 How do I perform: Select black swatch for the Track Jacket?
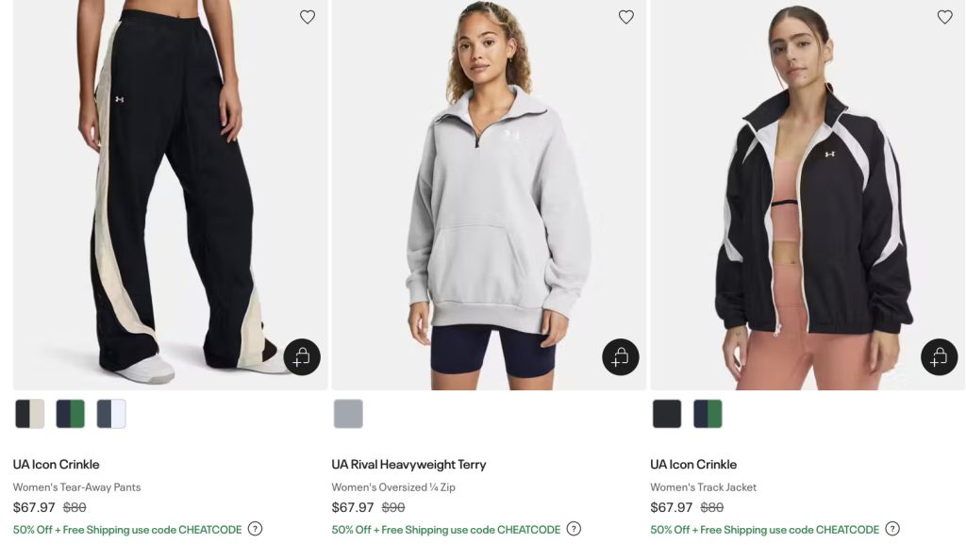tap(667, 414)
